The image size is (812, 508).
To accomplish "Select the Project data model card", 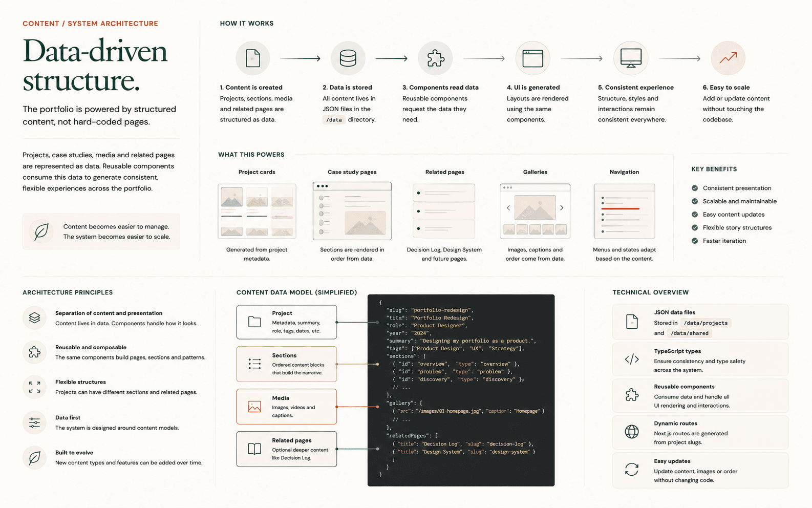I will [x=287, y=322].
